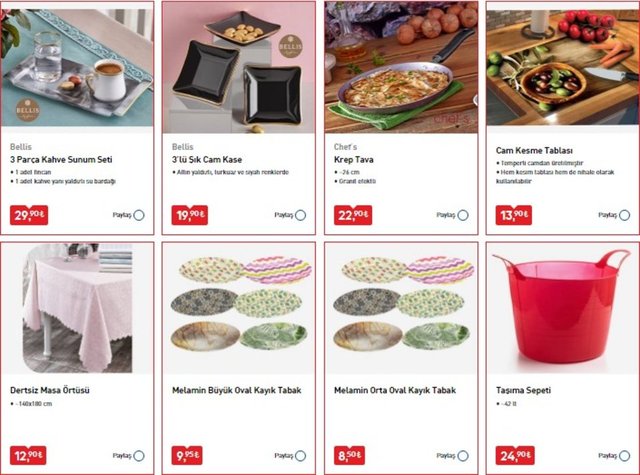Click the Melamin Orta Oval Kayık Tabak title
The image size is (640, 475).
pos(395,391)
